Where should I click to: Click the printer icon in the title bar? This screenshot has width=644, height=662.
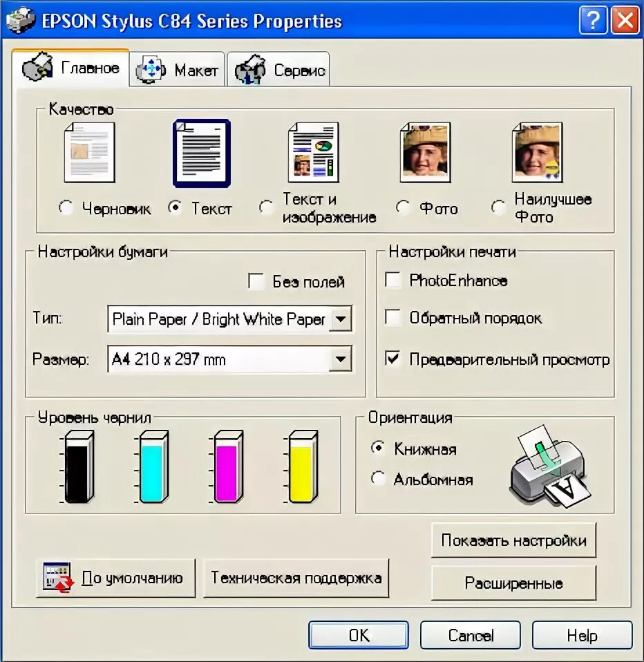point(21,20)
